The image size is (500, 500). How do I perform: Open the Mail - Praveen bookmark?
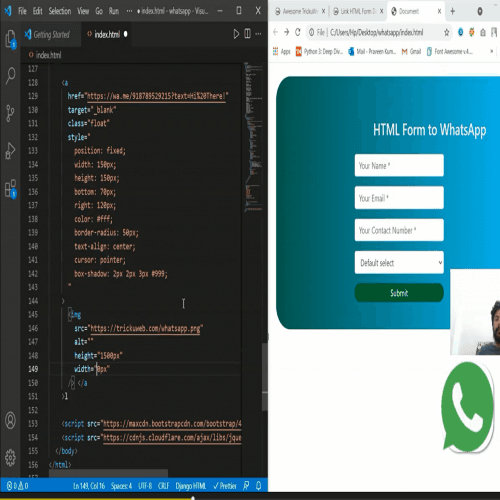coord(372,51)
